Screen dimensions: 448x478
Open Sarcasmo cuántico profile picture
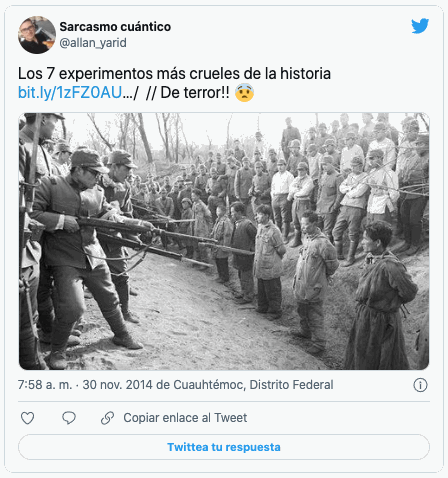[37, 35]
